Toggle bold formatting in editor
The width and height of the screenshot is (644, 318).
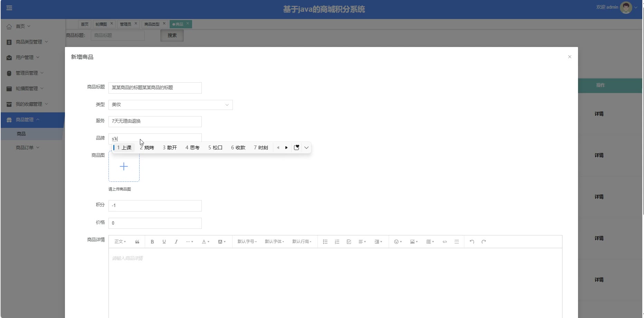point(152,242)
